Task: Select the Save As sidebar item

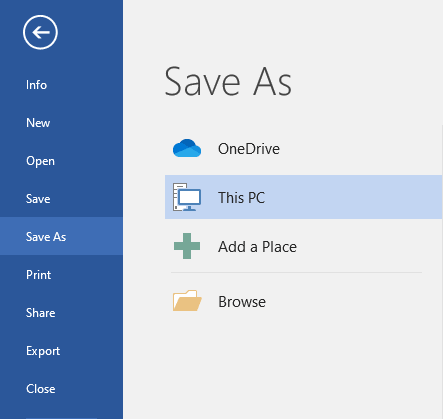Action: click(x=61, y=236)
